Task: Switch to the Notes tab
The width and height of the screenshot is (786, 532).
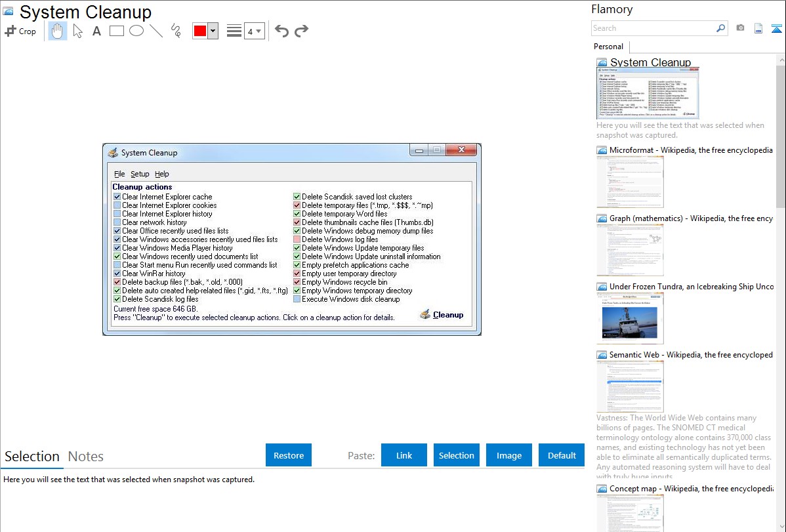Action: pos(86,457)
